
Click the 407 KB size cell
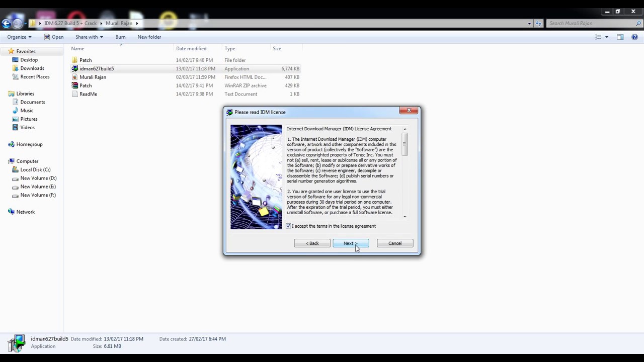click(x=292, y=77)
